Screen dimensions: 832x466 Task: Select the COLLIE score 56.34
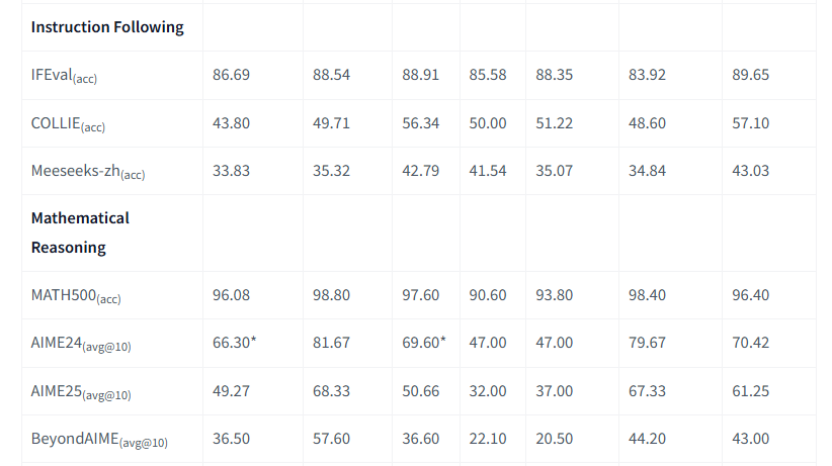coord(420,123)
